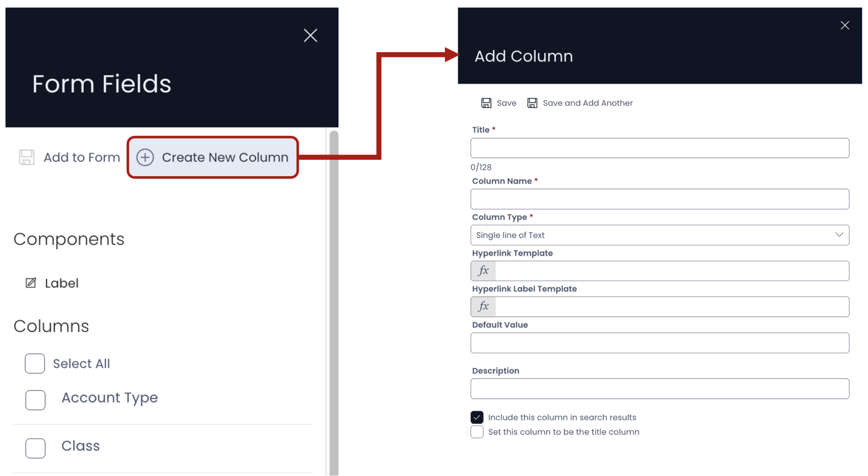Check the Class column checkbox
868x476 pixels.
click(35, 448)
